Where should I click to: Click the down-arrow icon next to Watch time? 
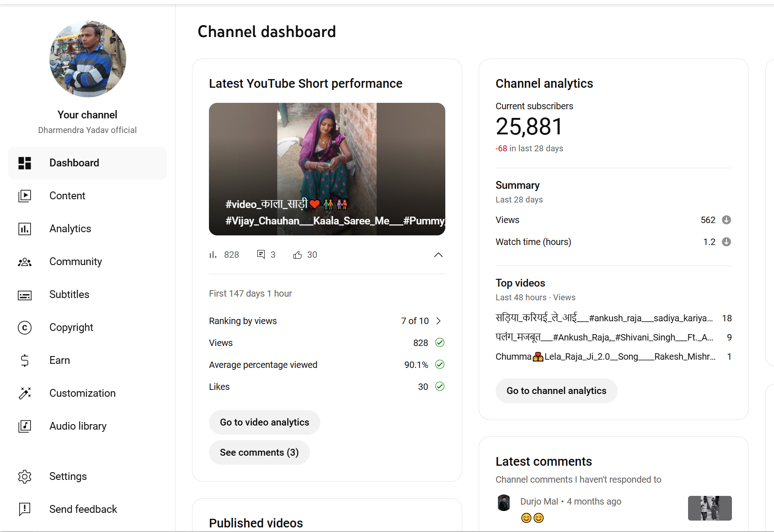(726, 242)
